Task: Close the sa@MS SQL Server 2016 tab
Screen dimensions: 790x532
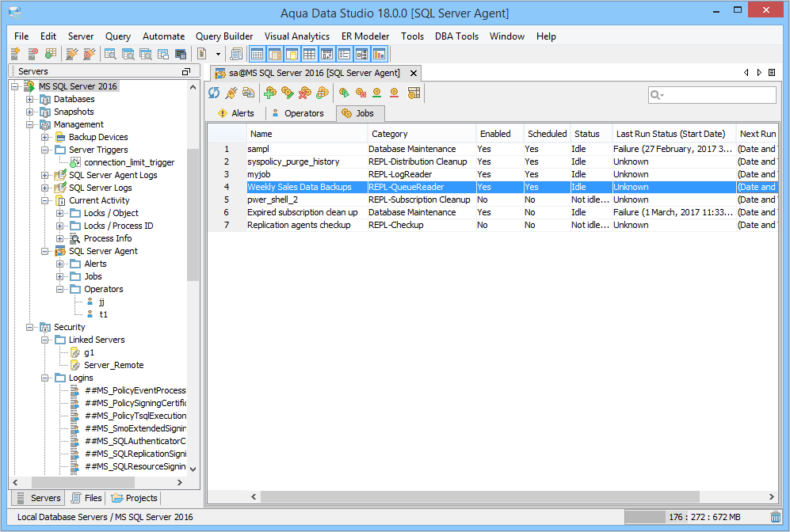Action: 414,73
